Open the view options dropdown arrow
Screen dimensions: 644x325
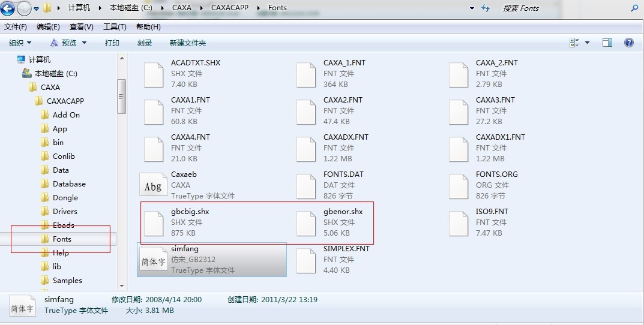(587, 43)
